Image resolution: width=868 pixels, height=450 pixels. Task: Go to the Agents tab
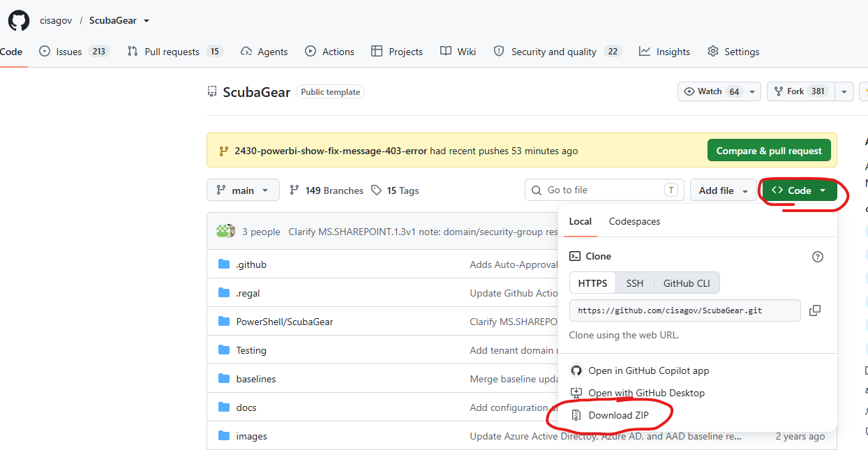click(264, 52)
